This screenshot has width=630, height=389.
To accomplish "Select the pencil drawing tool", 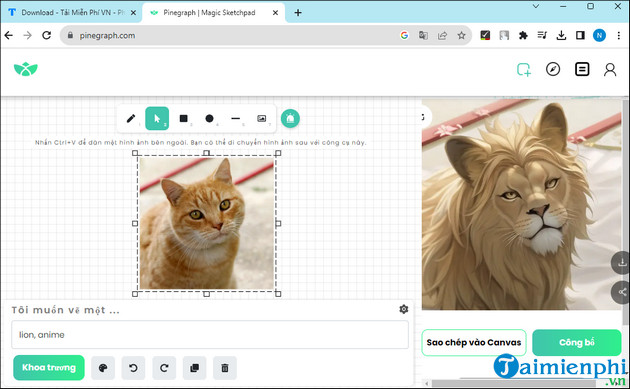I will (x=131, y=119).
